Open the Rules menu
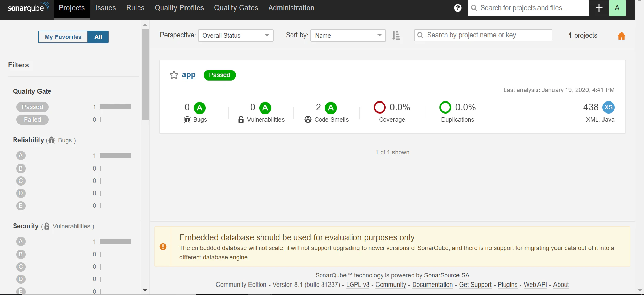 [x=135, y=8]
